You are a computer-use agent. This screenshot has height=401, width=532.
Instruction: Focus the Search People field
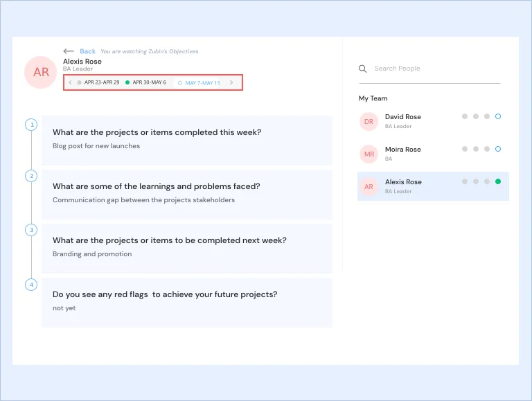tap(429, 69)
